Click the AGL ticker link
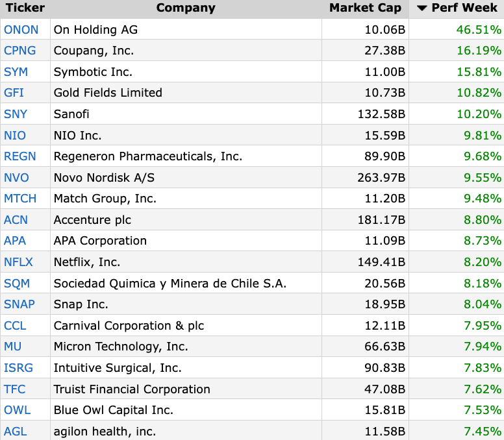The width and height of the screenshot is (504, 440). point(15,431)
